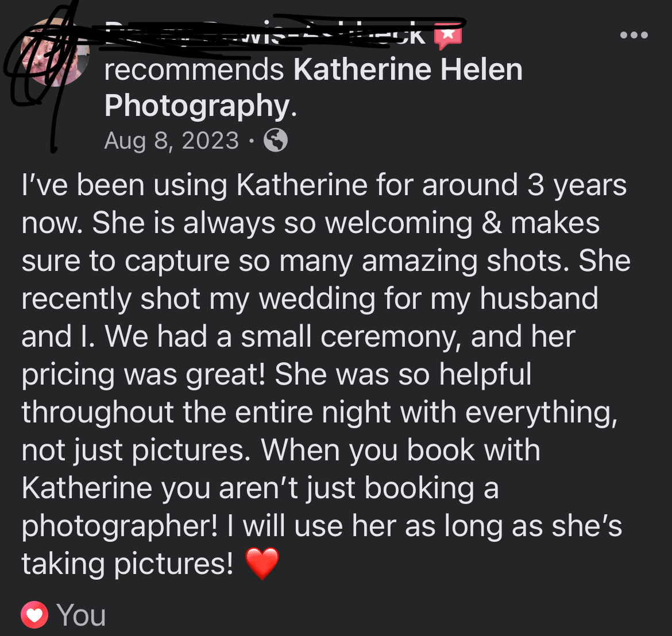Open the scribbled-out reviewer profile picture
The height and width of the screenshot is (636, 672).
[x=55, y=52]
